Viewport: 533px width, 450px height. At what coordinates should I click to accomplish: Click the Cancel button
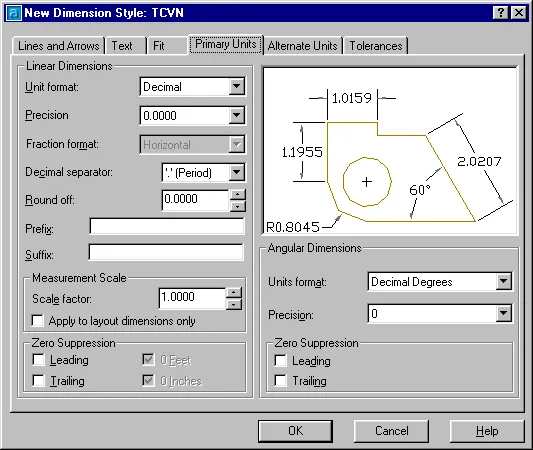coord(391,431)
